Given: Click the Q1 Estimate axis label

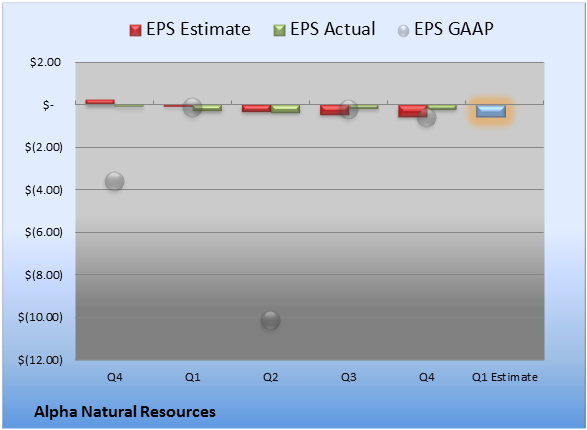Looking at the screenshot, I should [x=505, y=377].
